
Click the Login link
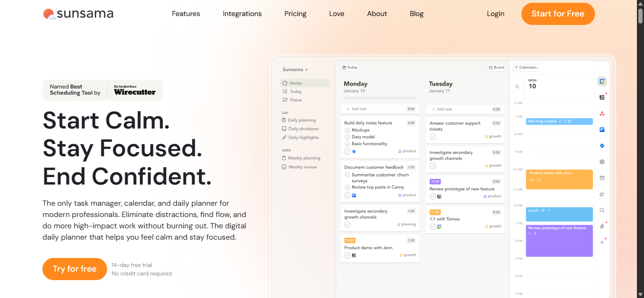[x=495, y=14]
